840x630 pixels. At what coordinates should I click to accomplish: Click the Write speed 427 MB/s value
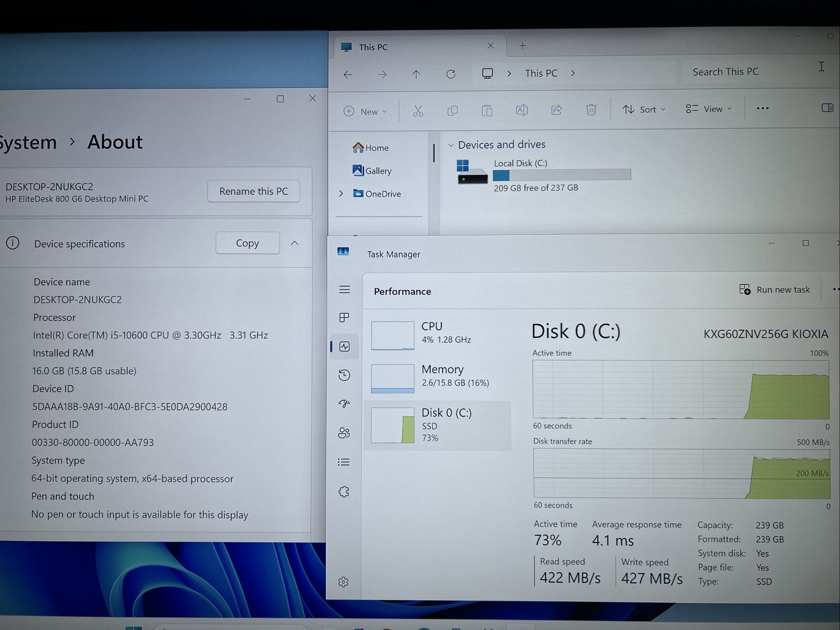652,579
